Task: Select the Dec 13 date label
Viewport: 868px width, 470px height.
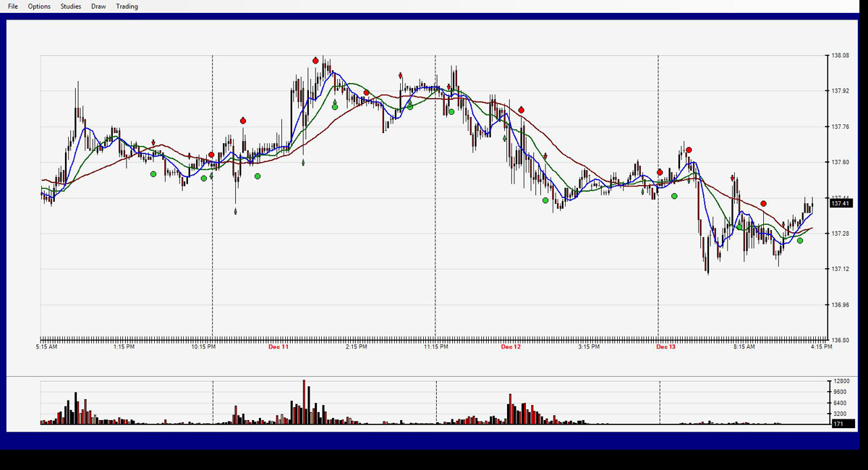Action: pos(665,347)
